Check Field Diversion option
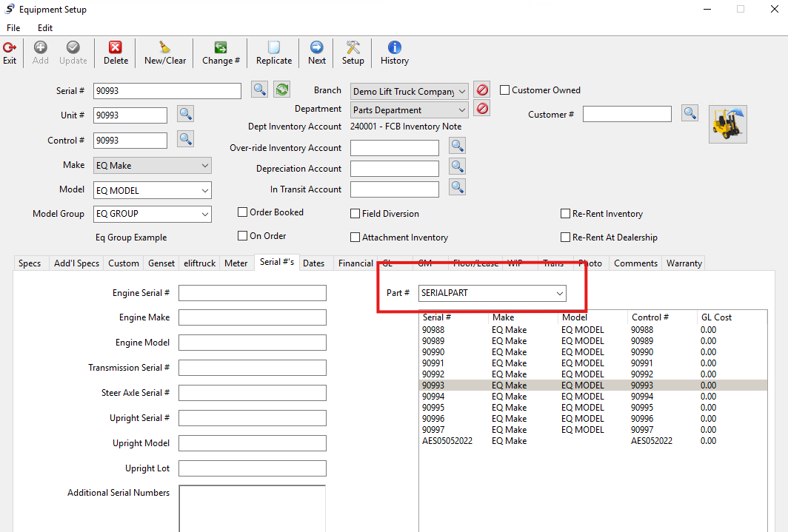Viewport: 788px width, 532px height. 355,214
